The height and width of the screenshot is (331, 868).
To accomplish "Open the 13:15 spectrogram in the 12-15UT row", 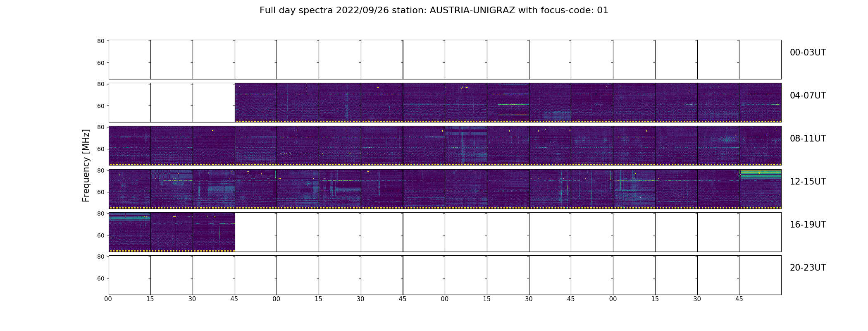I will coord(340,189).
